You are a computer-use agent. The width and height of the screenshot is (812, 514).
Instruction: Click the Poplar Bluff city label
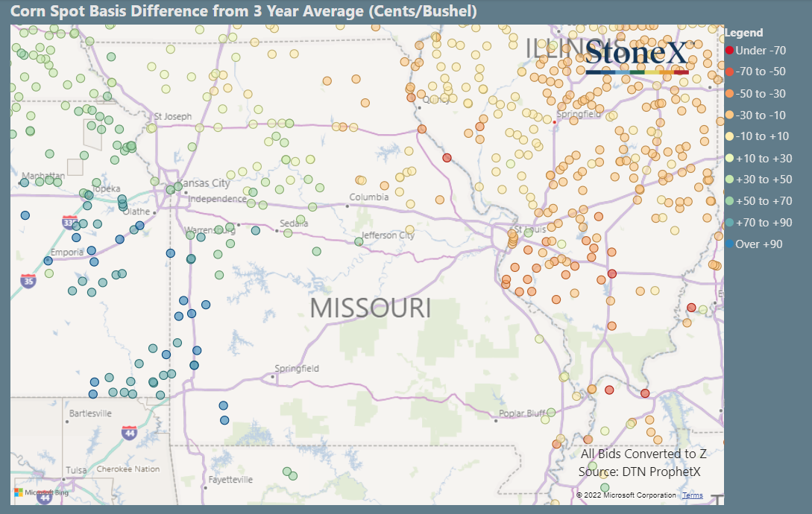click(x=522, y=413)
